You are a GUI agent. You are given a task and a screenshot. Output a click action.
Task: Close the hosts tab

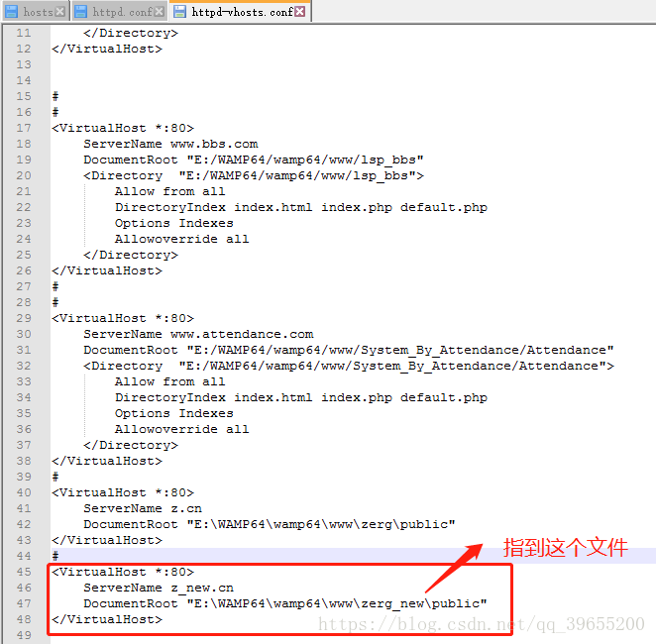[60, 12]
